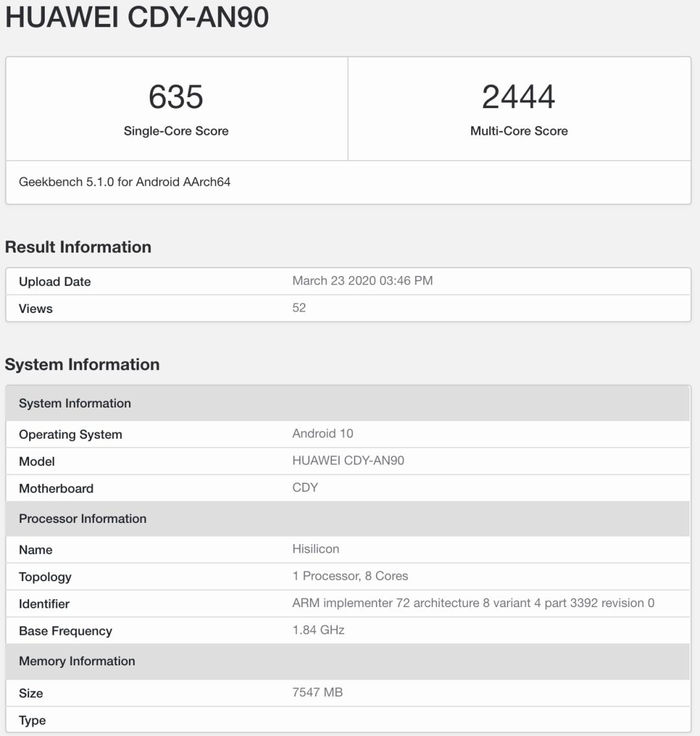The width and height of the screenshot is (700, 736).
Task: Click Geekbench 5.1.0 for Android AArch64 text
Action: [x=124, y=182]
